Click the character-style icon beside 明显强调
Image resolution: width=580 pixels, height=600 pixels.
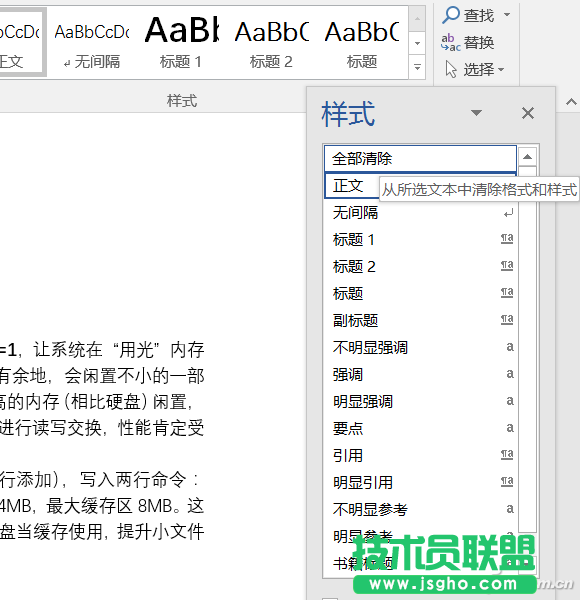pyautogui.click(x=510, y=401)
